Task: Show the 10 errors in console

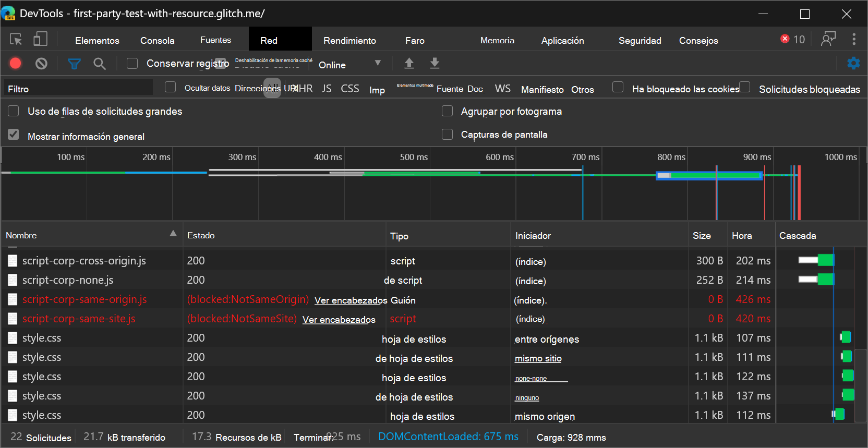Action: click(x=793, y=40)
